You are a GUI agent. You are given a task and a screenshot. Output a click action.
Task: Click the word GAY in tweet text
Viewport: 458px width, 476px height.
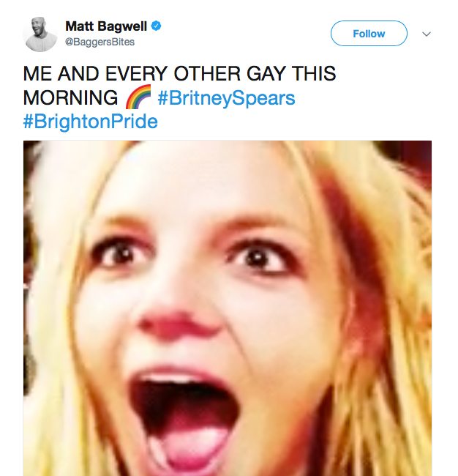[266, 73]
